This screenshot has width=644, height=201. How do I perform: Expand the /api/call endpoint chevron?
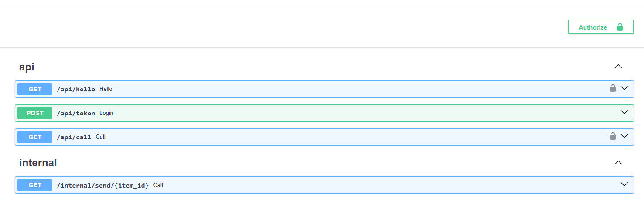point(624,136)
